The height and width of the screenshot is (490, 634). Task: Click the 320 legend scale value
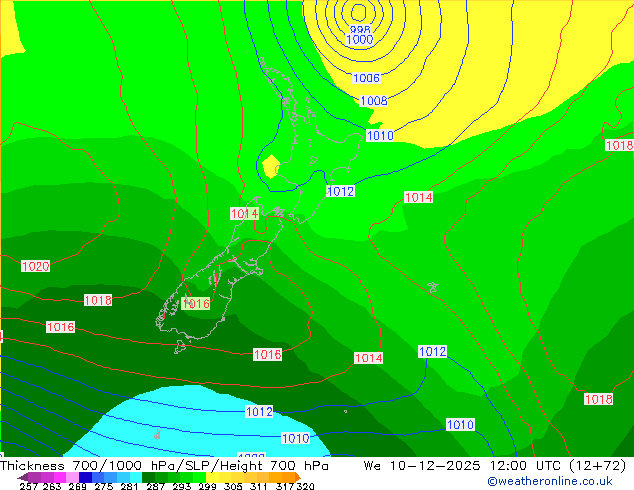tap(305, 486)
